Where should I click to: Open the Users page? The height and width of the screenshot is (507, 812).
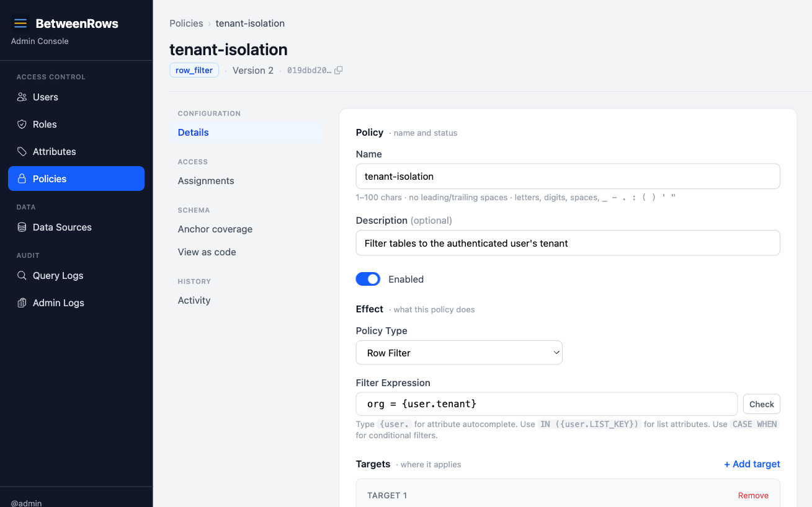coord(76,97)
